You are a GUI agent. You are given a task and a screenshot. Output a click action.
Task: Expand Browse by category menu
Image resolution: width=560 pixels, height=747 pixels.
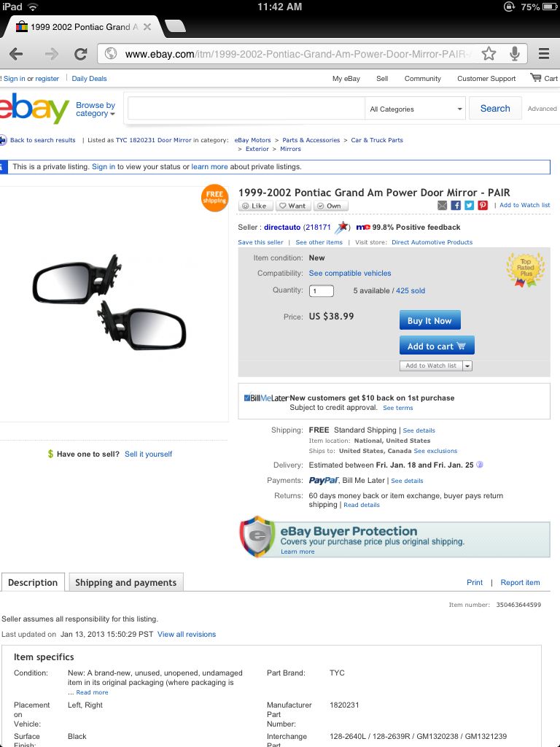[96, 109]
